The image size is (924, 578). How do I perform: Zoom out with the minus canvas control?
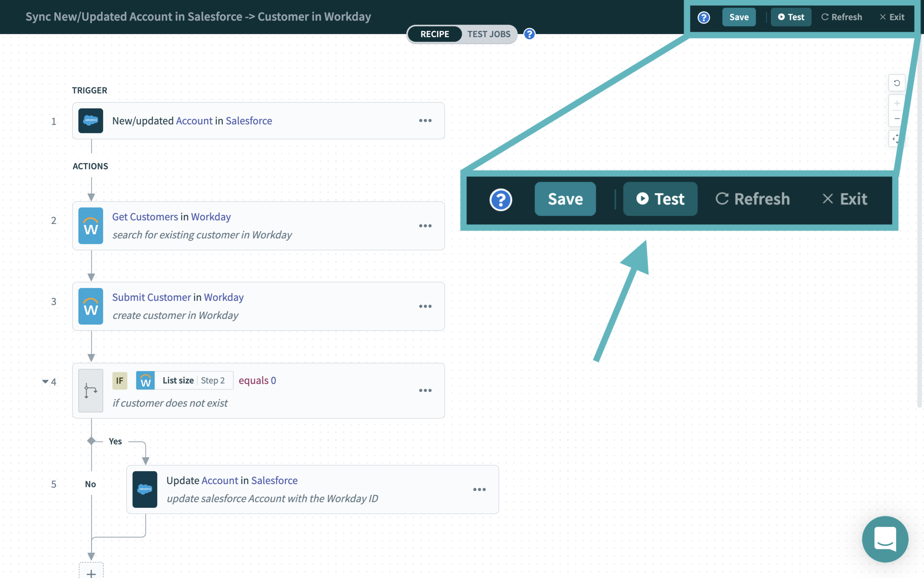897,119
